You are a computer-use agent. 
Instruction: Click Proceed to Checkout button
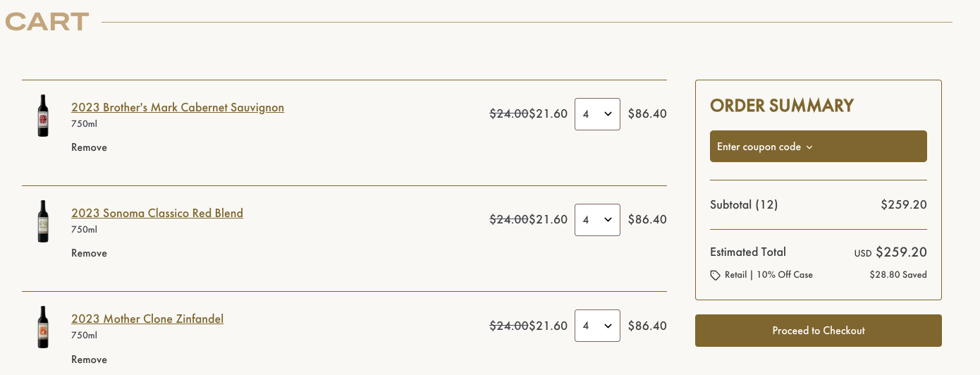[x=818, y=331]
